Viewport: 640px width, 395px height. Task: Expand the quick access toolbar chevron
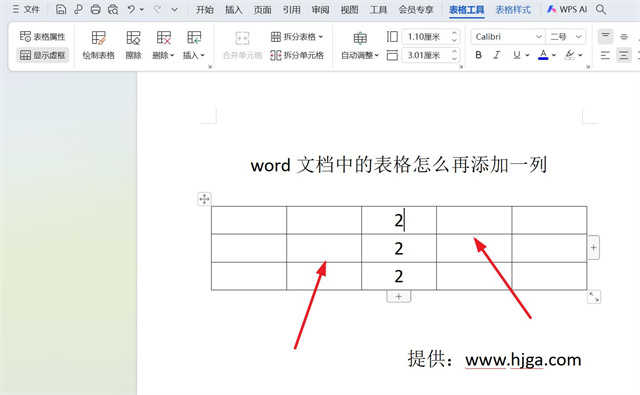pyautogui.click(x=174, y=9)
